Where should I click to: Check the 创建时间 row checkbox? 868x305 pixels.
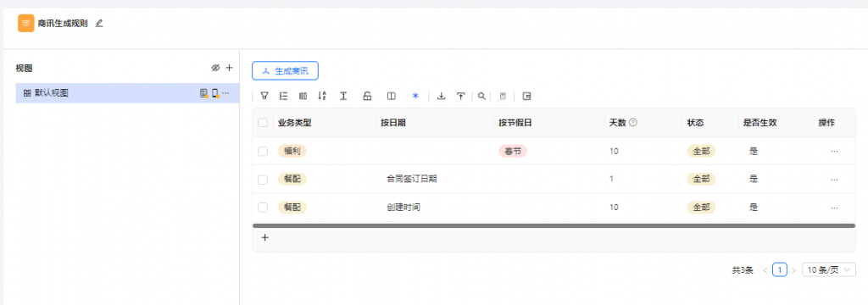point(263,208)
